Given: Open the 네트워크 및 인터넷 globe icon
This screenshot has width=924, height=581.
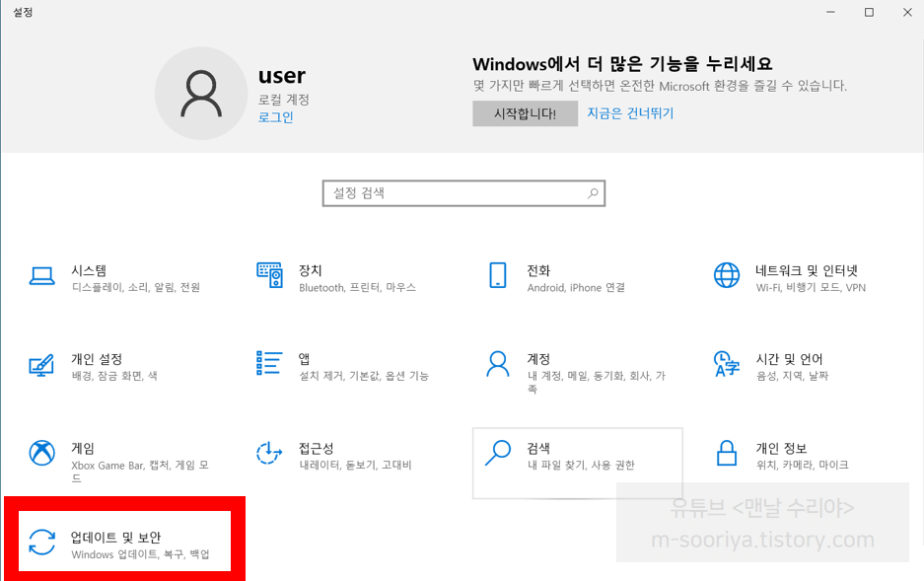Looking at the screenshot, I should pos(727,275).
